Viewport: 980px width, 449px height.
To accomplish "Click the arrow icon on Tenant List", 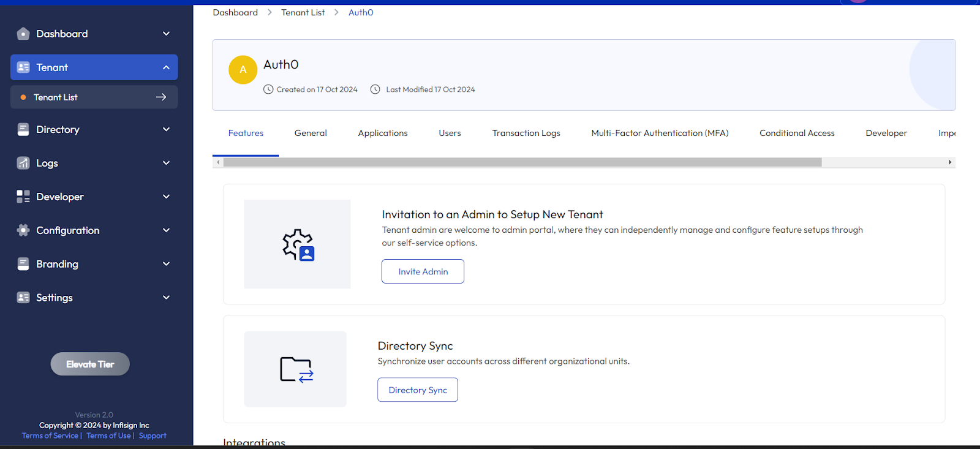I will tap(161, 97).
